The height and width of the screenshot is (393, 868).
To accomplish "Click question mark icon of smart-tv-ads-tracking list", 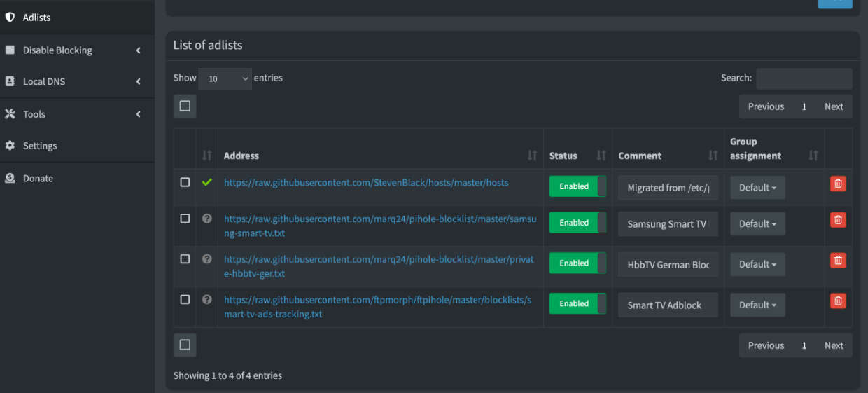I will click(x=206, y=299).
